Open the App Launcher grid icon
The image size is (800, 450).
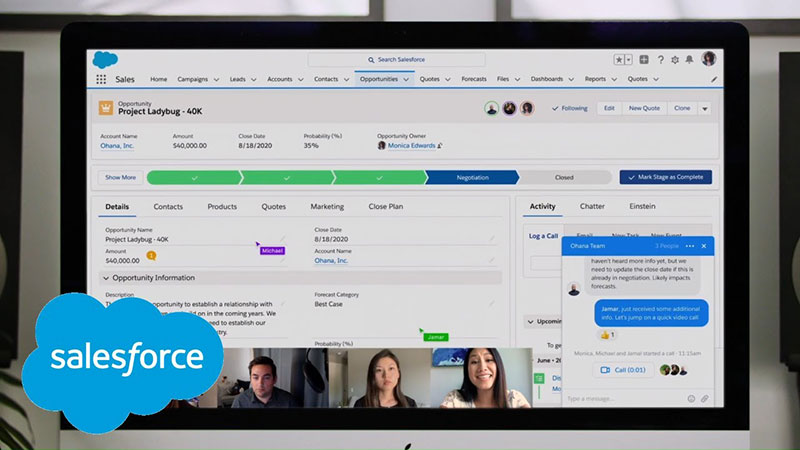click(x=101, y=79)
